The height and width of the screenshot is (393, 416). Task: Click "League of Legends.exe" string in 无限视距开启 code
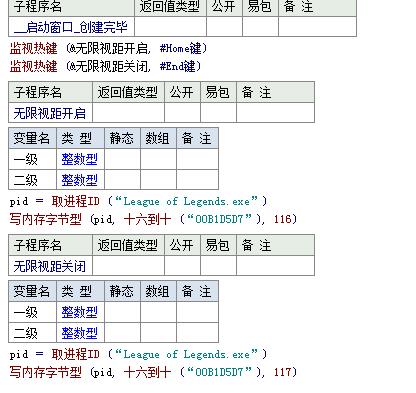coord(187,201)
